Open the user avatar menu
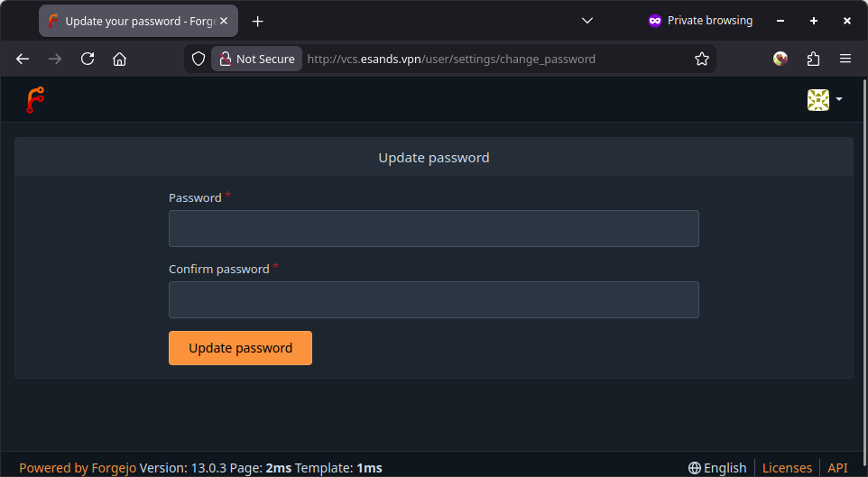The height and width of the screenshot is (477, 868). point(825,99)
